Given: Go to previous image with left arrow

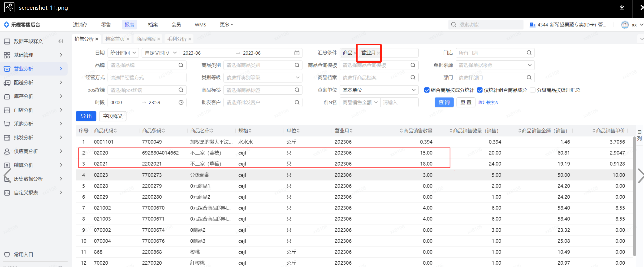Looking at the screenshot, I should pyautogui.click(x=8, y=176).
